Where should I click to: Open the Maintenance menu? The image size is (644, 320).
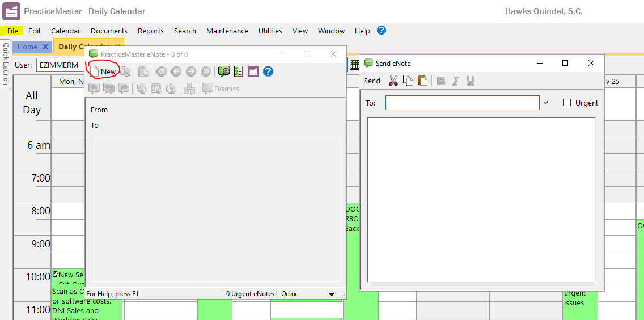(x=227, y=31)
